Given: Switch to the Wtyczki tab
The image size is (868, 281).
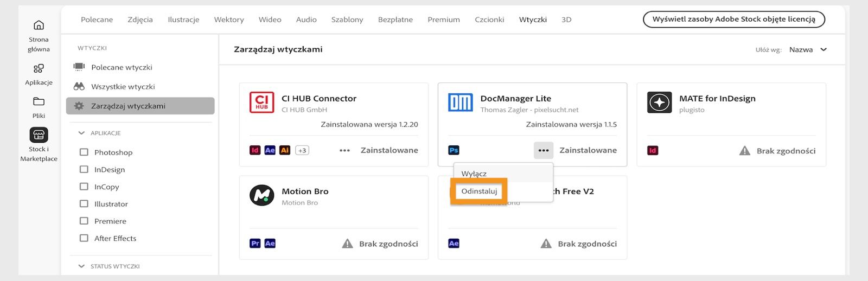Looking at the screenshot, I should click(x=533, y=20).
